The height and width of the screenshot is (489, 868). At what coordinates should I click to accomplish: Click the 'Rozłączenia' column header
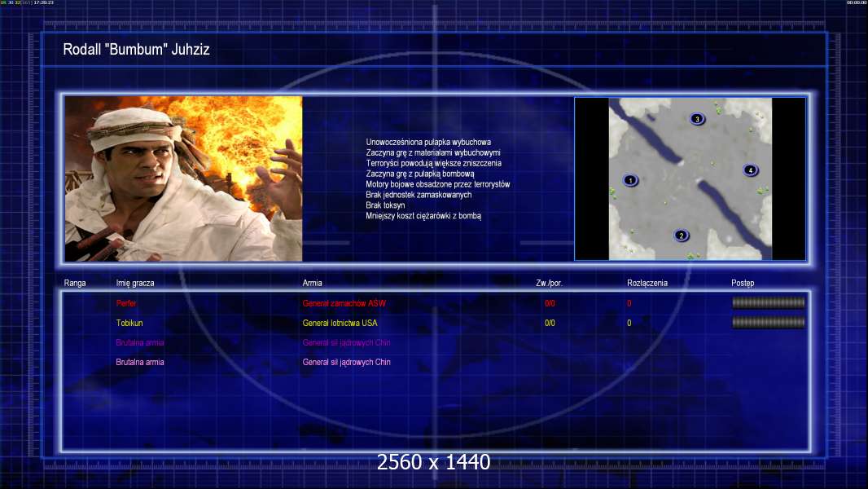[647, 283]
